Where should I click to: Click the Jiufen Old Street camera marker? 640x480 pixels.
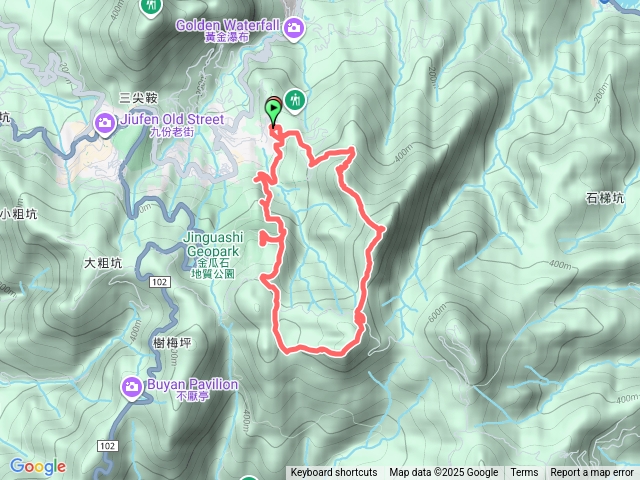pyautogui.click(x=104, y=124)
